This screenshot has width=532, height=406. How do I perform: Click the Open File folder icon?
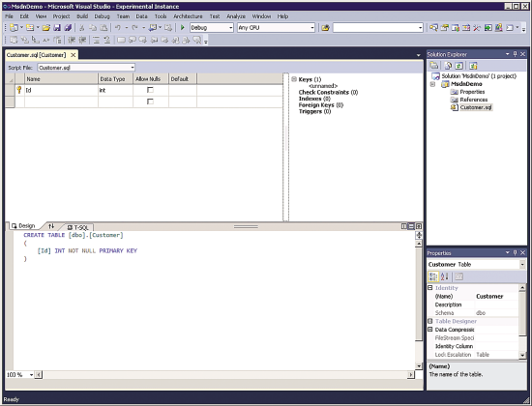[x=46, y=28]
